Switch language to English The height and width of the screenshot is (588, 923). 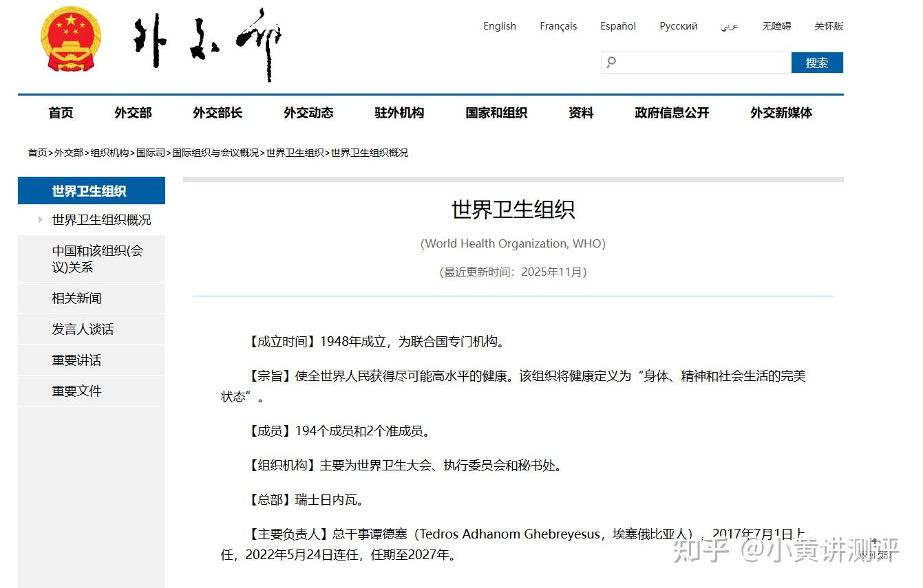pos(500,26)
